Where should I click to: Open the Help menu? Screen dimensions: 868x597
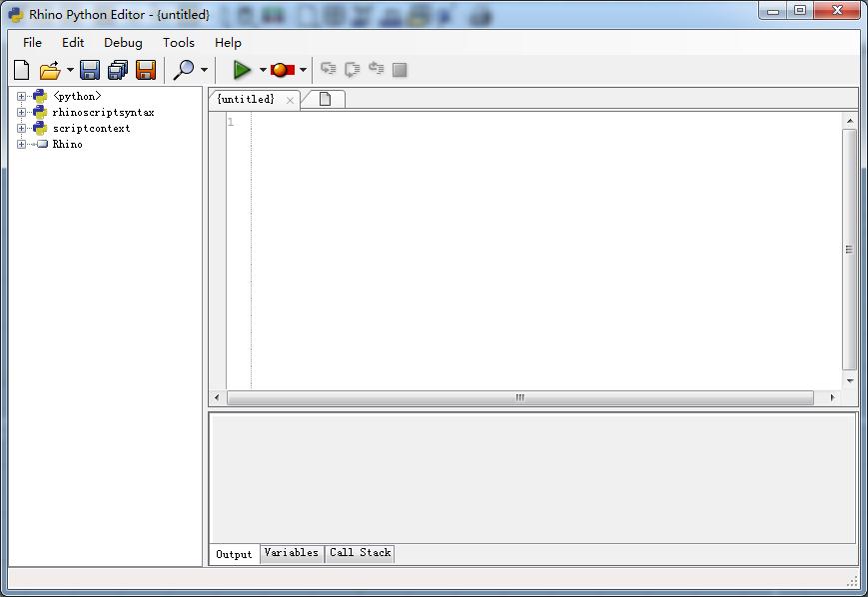[x=228, y=43]
